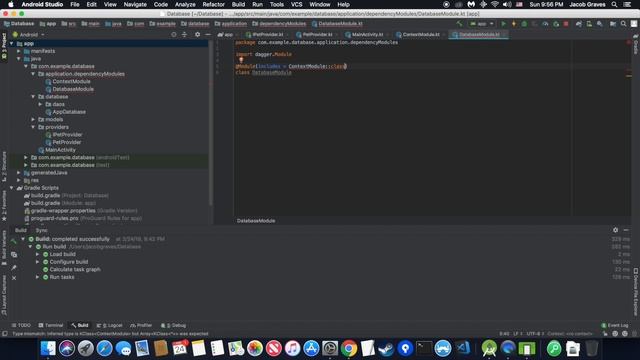The height and width of the screenshot is (360, 640).
Task: Expand the daos package
Action: pos(40,104)
